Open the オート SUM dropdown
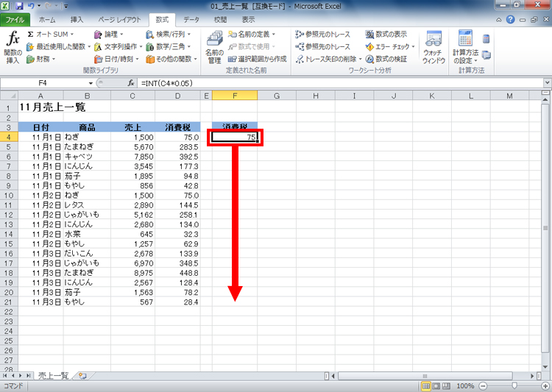 (50, 34)
